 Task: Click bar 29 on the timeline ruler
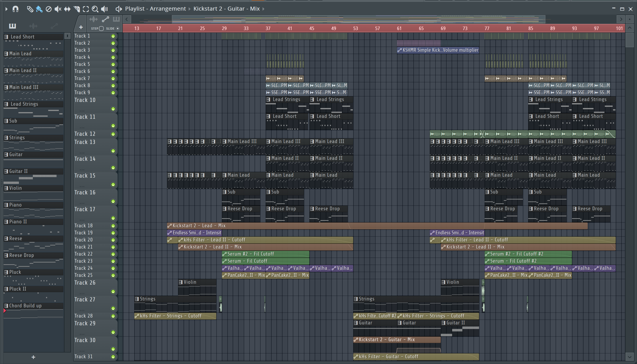point(224,29)
